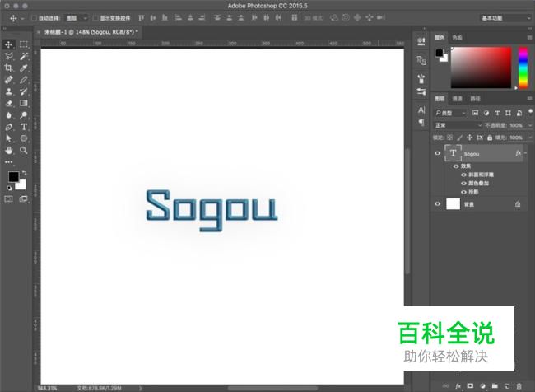535x392 pixels.
Task: Enable the Auto-Select checkbox
Action: click(x=34, y=18)
